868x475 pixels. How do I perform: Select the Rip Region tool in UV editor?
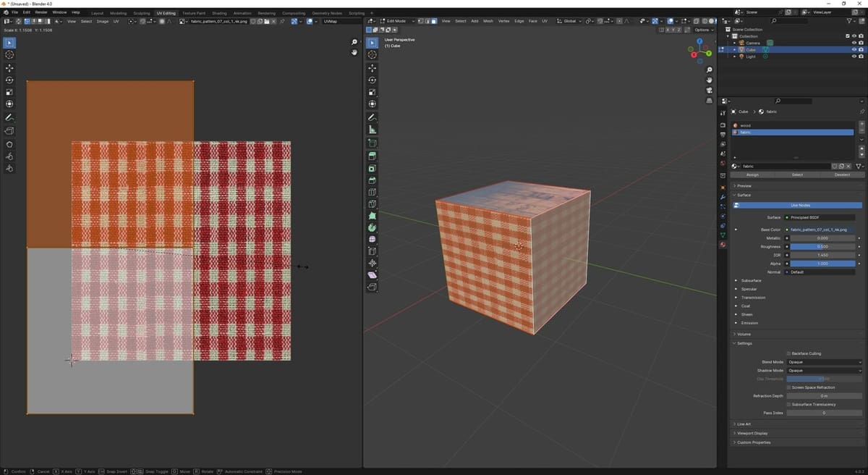coord(9,131)
